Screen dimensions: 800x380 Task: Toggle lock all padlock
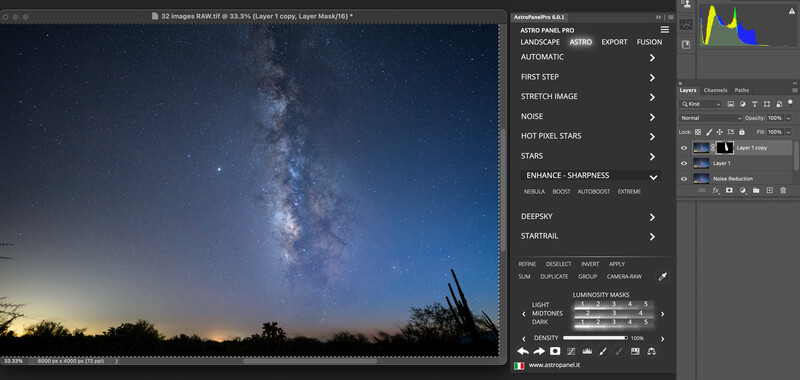pyautogui.click(x=742, y=132)
